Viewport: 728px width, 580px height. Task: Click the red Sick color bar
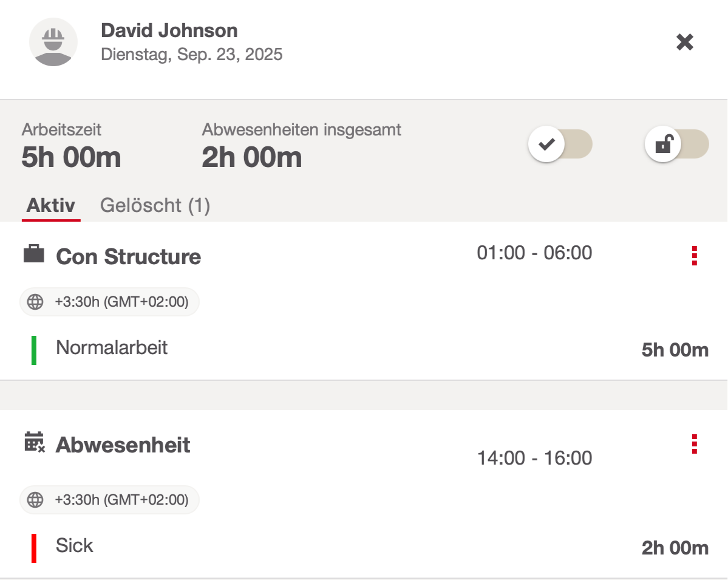click(34, 548)
